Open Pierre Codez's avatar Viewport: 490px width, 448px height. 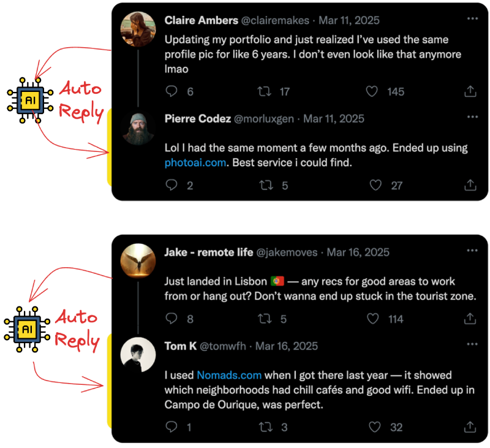(x=138, y=127)
